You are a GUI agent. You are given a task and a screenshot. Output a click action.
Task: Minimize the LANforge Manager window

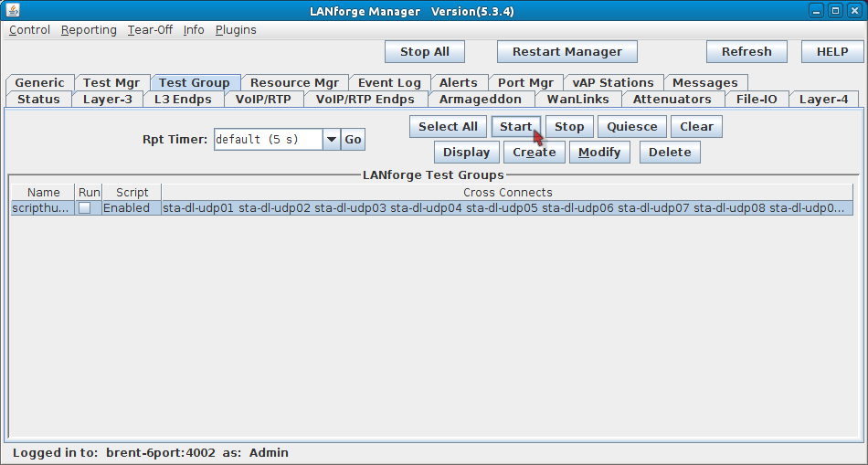coord(815,11)
